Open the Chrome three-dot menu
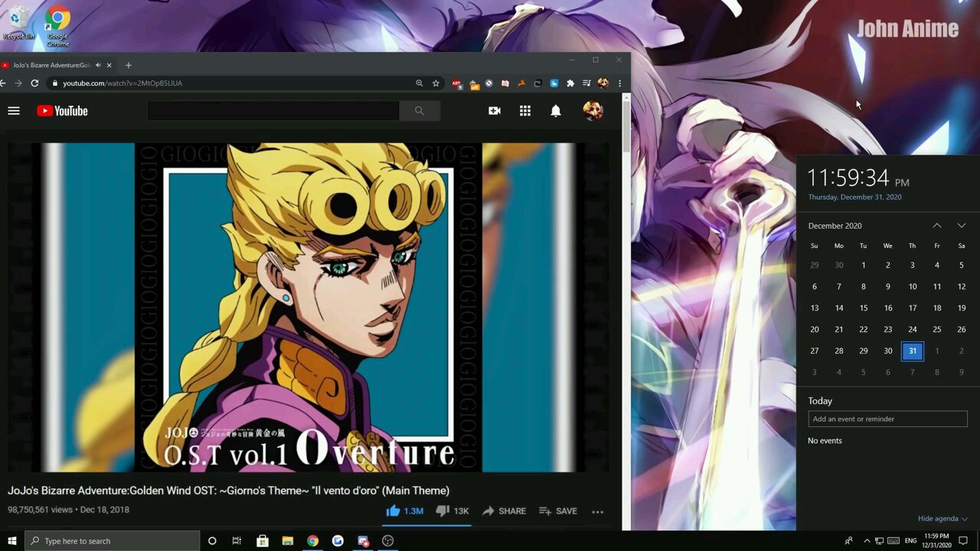980x551 pixels. coord(619,83)
